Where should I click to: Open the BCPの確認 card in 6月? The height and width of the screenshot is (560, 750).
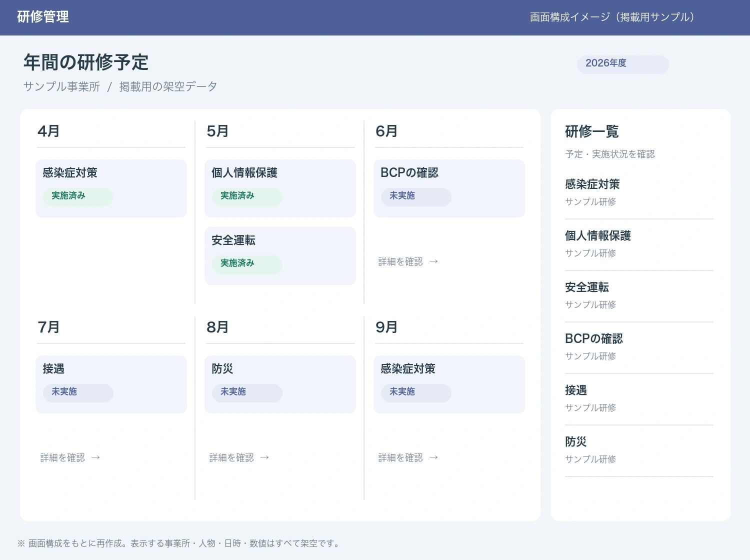click(449, 188)
